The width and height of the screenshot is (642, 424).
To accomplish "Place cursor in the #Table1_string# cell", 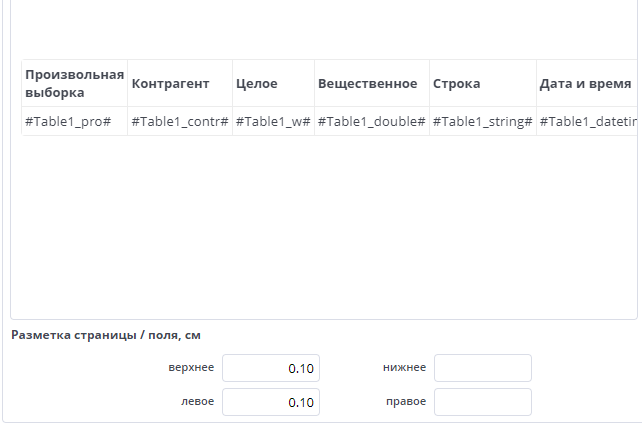I will tap(483, 121).
